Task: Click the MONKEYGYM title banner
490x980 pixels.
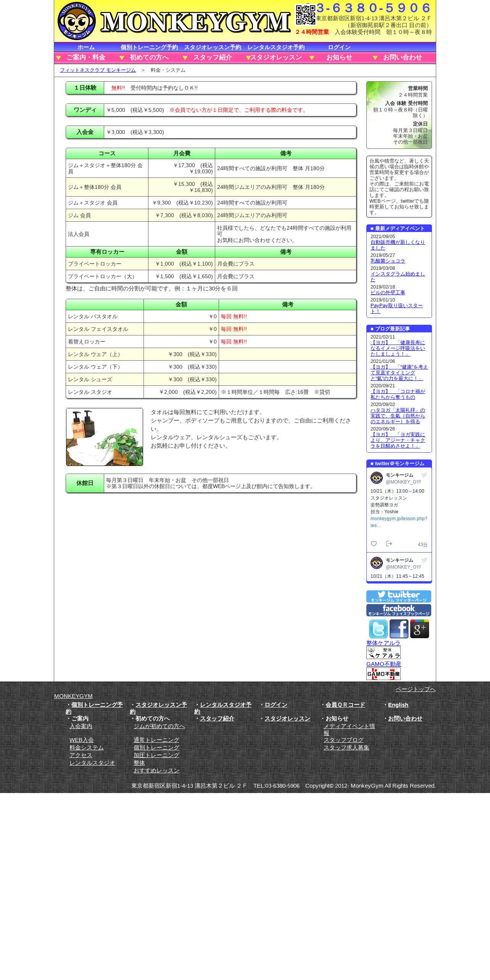Action: pyautogui.click(x=195, y=21)
